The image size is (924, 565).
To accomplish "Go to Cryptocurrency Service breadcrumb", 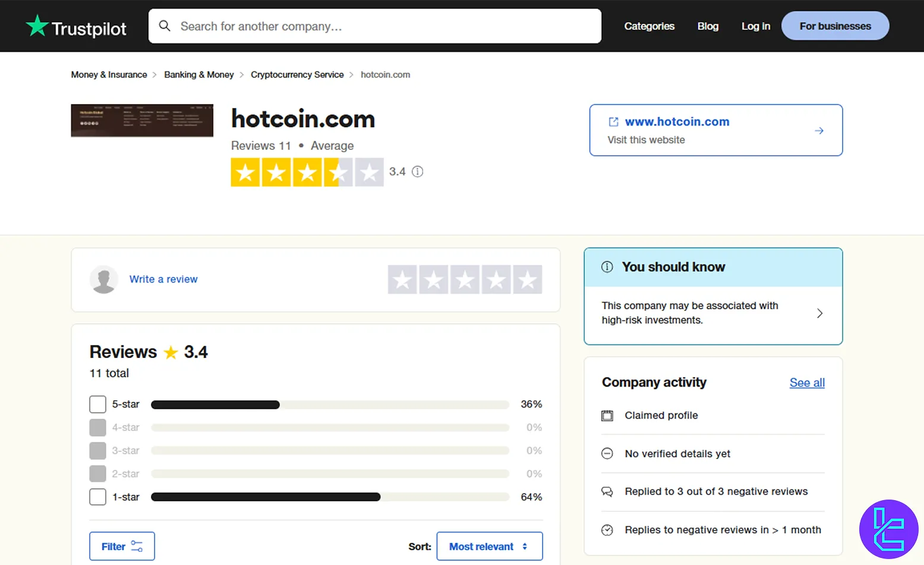I will (x=297, y=74).
